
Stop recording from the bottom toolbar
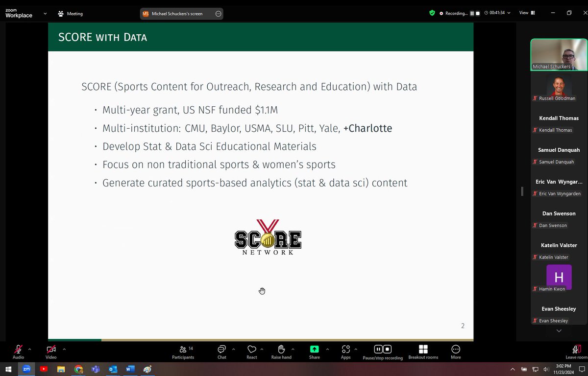coord(387,349)
